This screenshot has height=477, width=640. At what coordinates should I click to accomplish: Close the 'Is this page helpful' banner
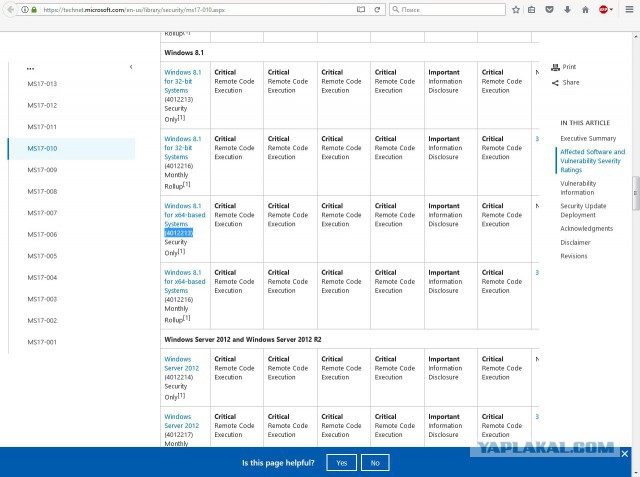[624, 454]
